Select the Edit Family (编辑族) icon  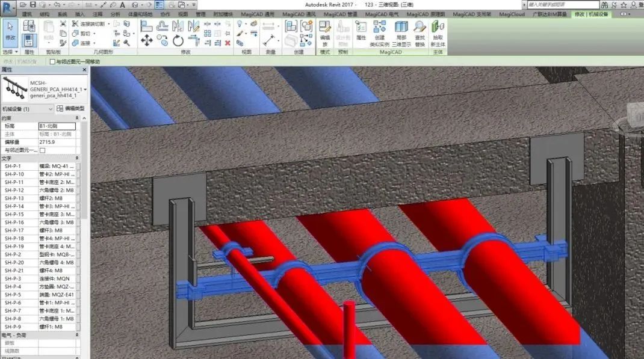325,27
